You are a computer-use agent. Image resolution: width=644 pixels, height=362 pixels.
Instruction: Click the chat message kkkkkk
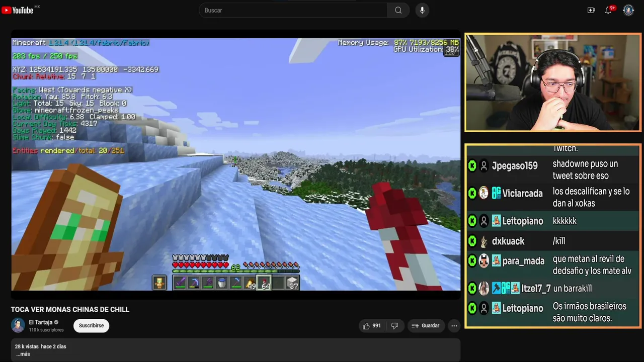[x=565, y=221]
